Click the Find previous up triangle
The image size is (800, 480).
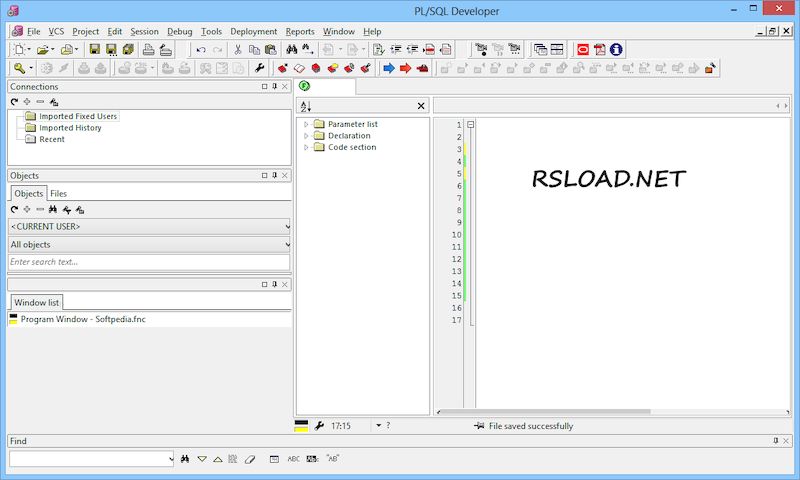[218, 459]
